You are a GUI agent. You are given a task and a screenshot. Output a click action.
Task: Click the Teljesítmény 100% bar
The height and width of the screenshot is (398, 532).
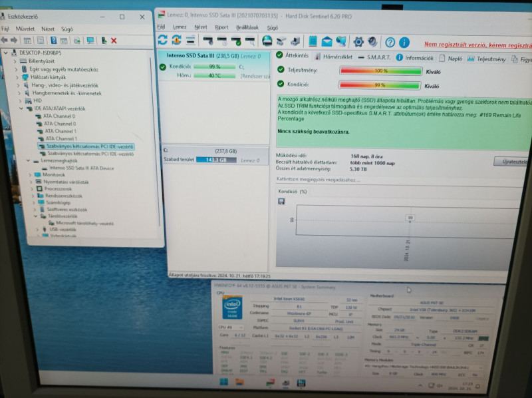click(x=380, y=71)
